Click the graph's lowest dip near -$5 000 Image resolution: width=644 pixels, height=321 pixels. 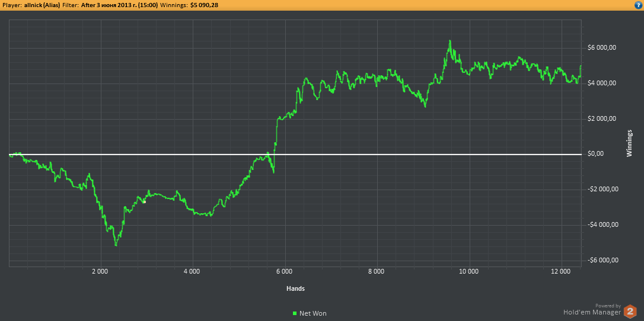pos(116,244)
